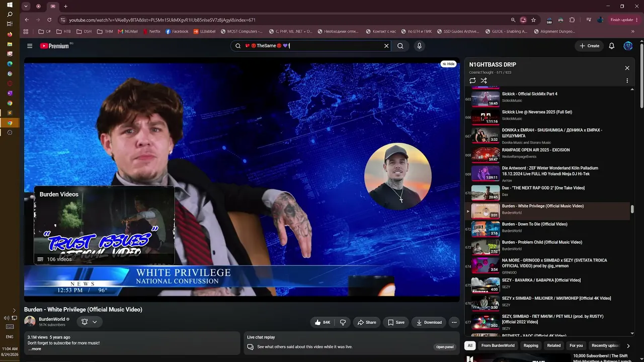Open the new browser tab button

65,7
